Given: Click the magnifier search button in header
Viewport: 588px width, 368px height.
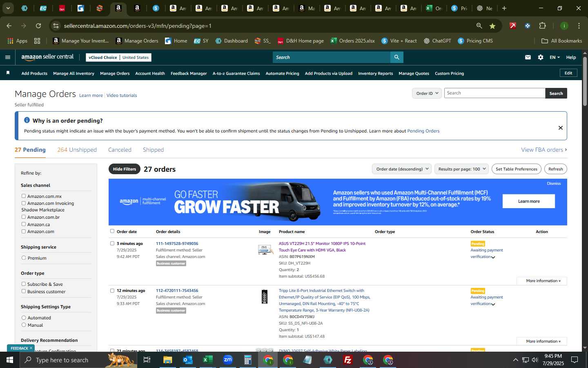Looking at the screenshot, I should (x=396, y=57).
